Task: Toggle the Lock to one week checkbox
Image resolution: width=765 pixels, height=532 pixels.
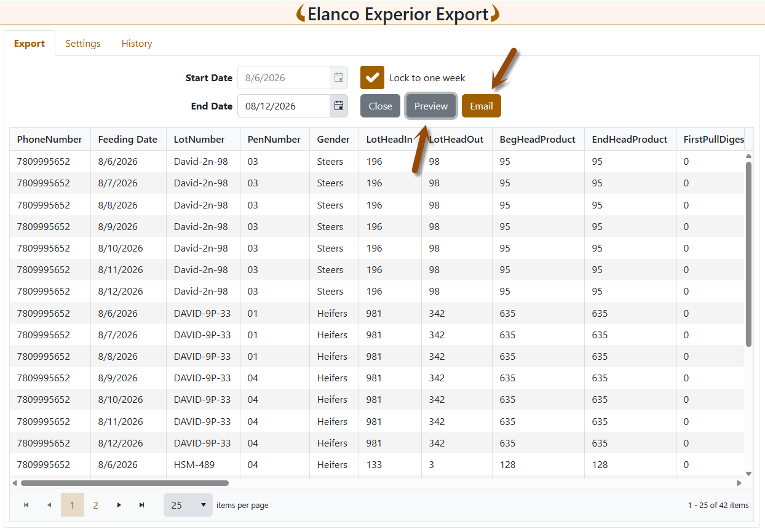Action: coord(372,77)
